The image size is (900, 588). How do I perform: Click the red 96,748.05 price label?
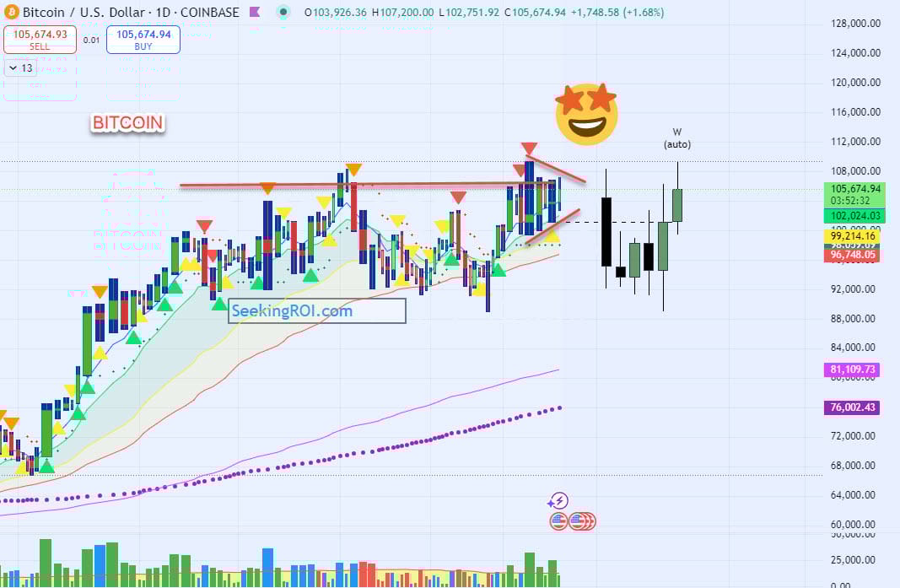[x=853, y=255]
